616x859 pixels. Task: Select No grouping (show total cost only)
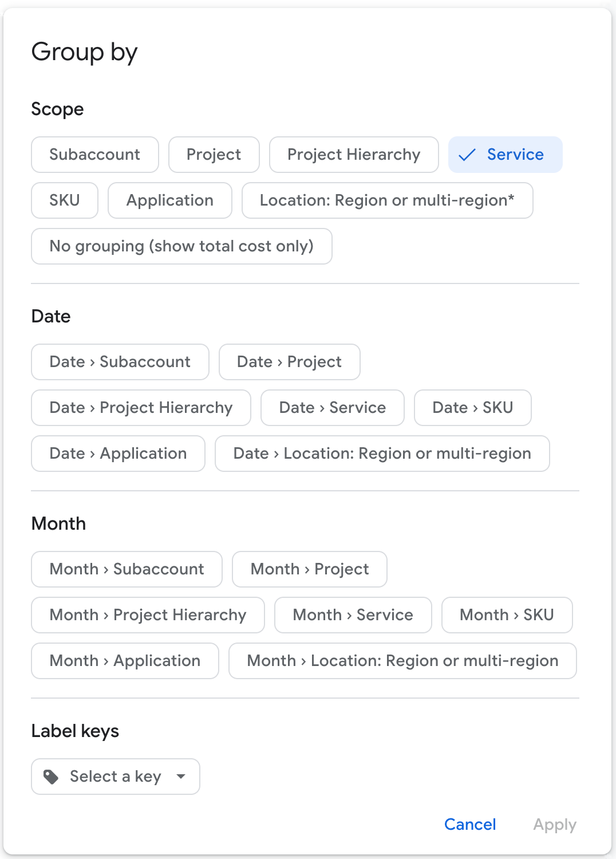181,246
